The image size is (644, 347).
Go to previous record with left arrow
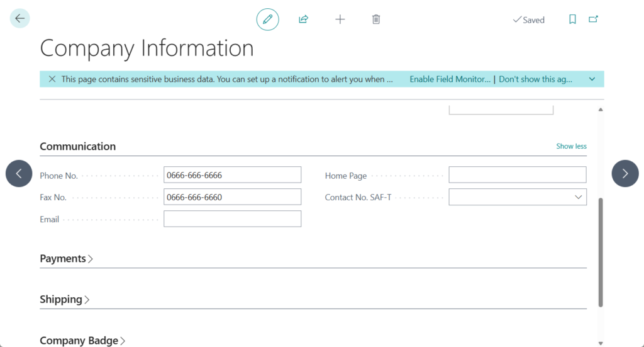(x=19, y=173)
